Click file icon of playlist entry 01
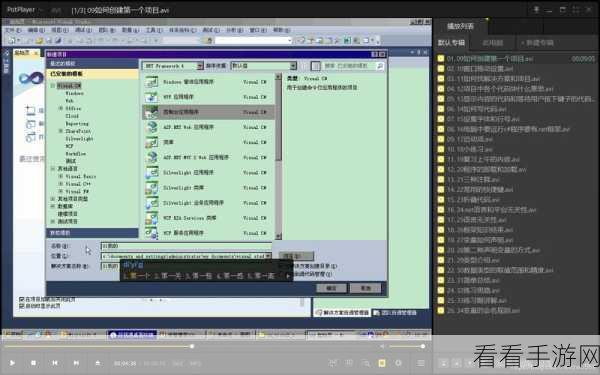 [x=441, y=59]
